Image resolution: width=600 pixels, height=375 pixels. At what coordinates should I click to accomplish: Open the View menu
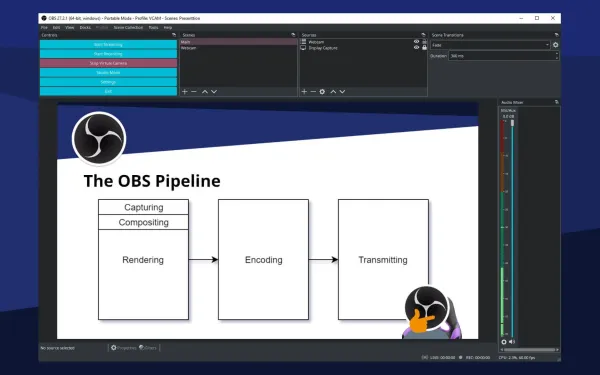click(70, 28)
